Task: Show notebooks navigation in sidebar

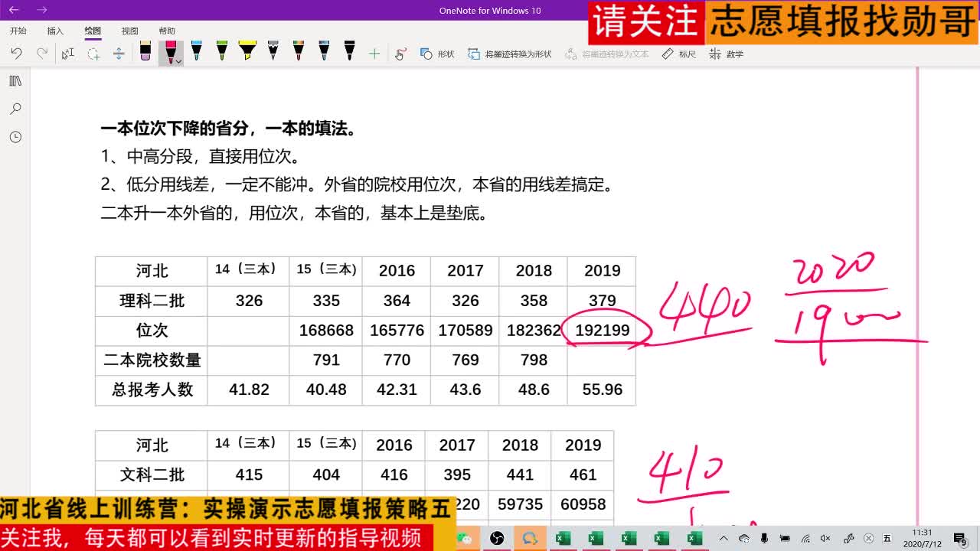Action: point(15,81)
